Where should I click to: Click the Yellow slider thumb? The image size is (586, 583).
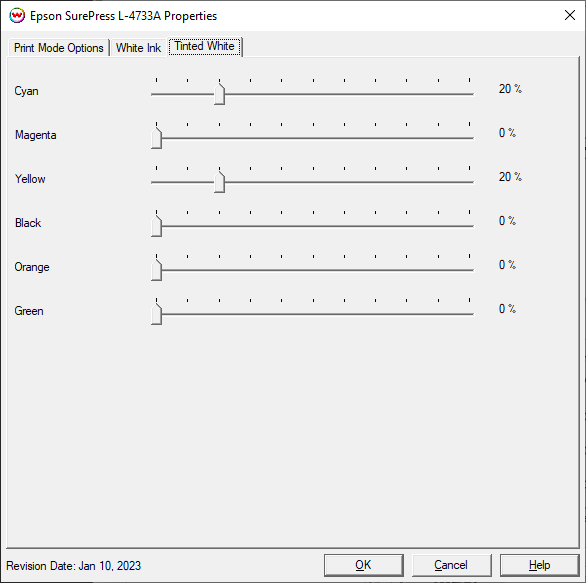pyautogui.click(x=219, y=182)
